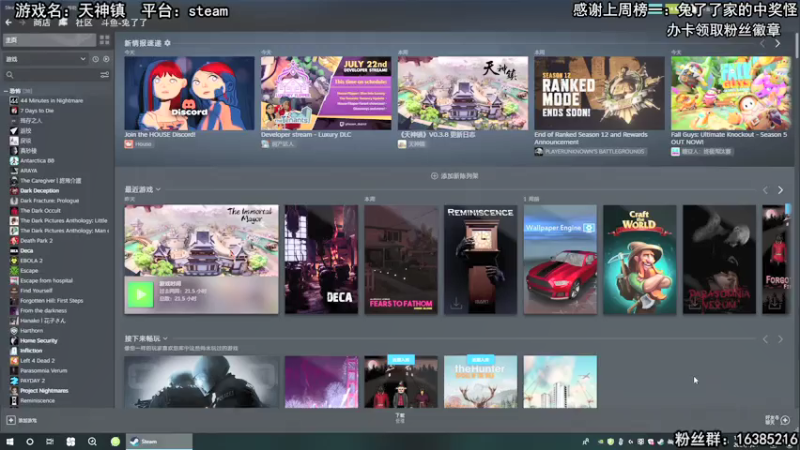Open the 社区 (Community) tab
The height and width of the screenshot is (450, 800).
[x=84, y=23]
